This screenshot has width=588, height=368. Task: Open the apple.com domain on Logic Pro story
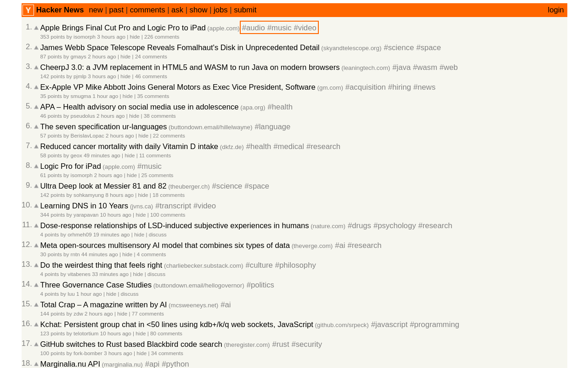[119, 167]
